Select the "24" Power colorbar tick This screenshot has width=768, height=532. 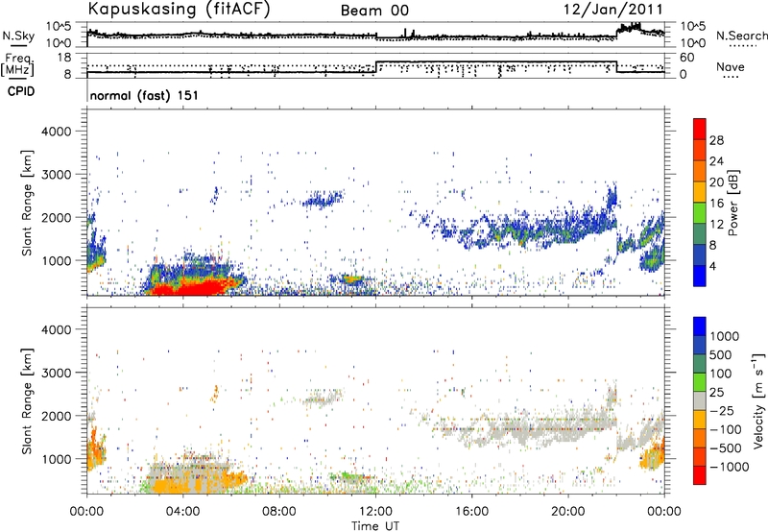(x=716, y=161)
